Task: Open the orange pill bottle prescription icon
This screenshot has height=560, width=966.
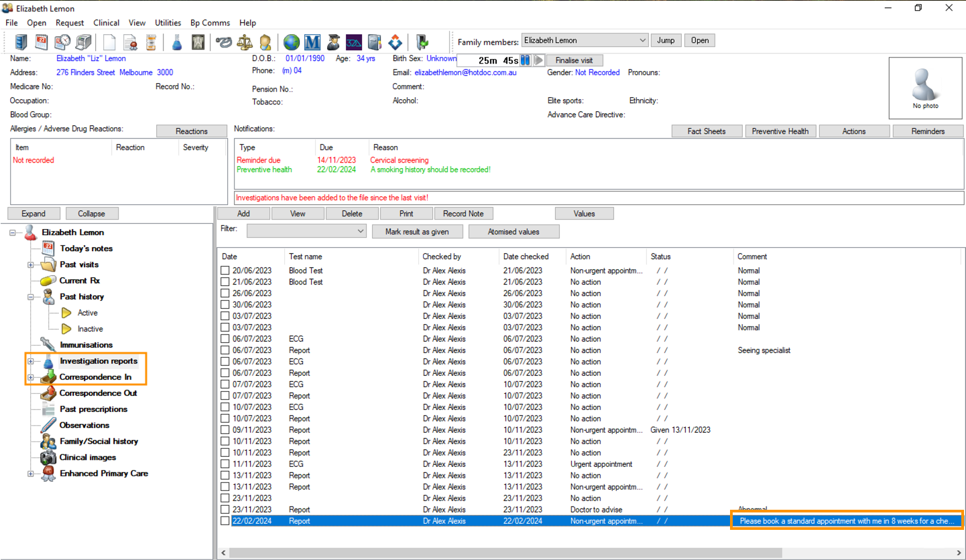Action: coord(151,42)
